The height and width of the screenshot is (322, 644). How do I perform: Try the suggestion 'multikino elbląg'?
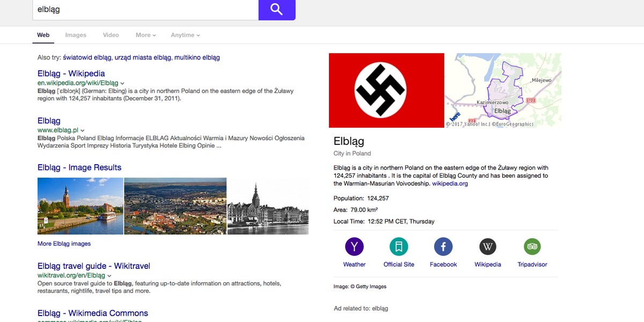(197, 57)
